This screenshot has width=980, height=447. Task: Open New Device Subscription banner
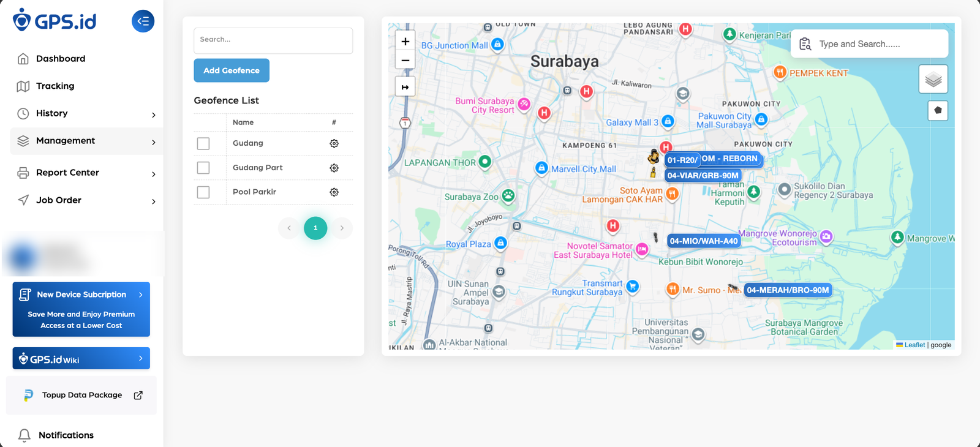tap(81, 309)
